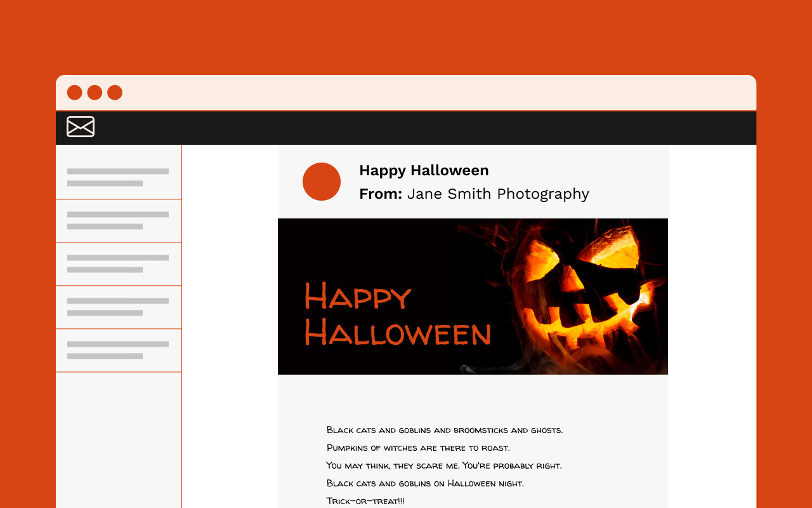Click the bold "From:" label

coord(381,194)
